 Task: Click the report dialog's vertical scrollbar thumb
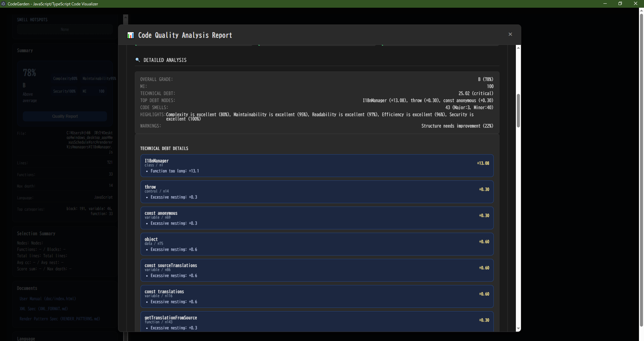518,111
